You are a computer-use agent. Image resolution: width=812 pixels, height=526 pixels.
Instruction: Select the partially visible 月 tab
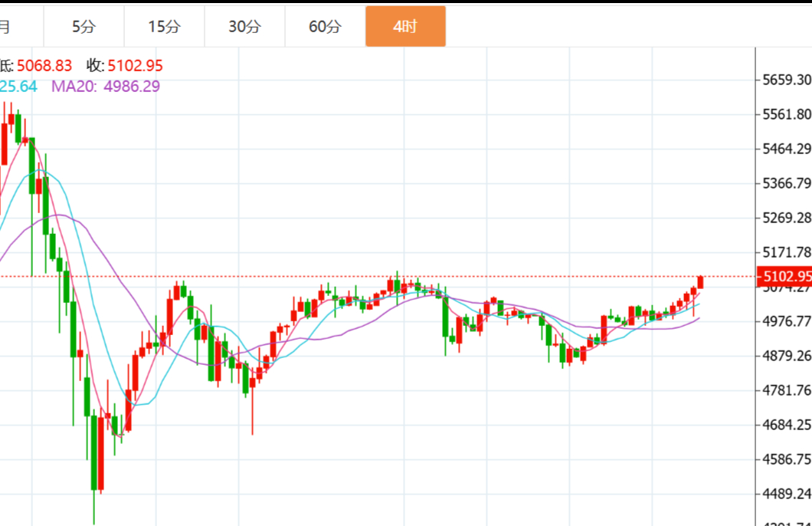6,27
